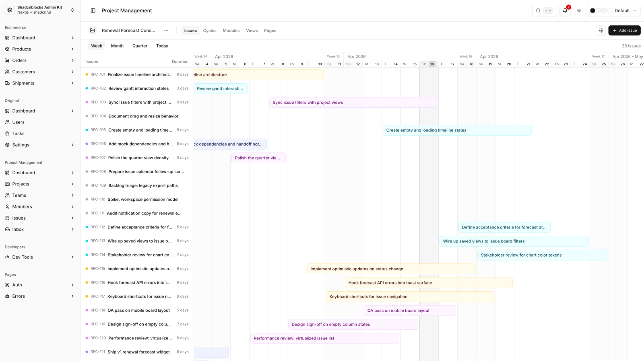
Task: Switch to the Modules tab
Action: tap(231, 31)
